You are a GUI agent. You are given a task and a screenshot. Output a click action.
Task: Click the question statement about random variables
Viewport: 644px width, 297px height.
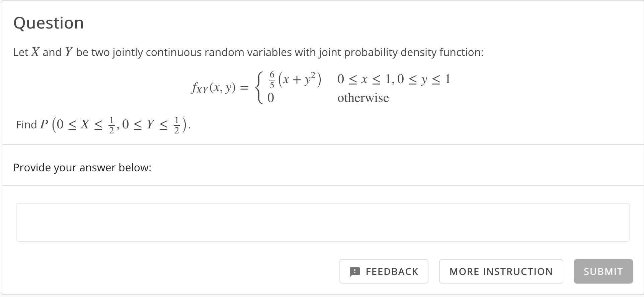248,52
